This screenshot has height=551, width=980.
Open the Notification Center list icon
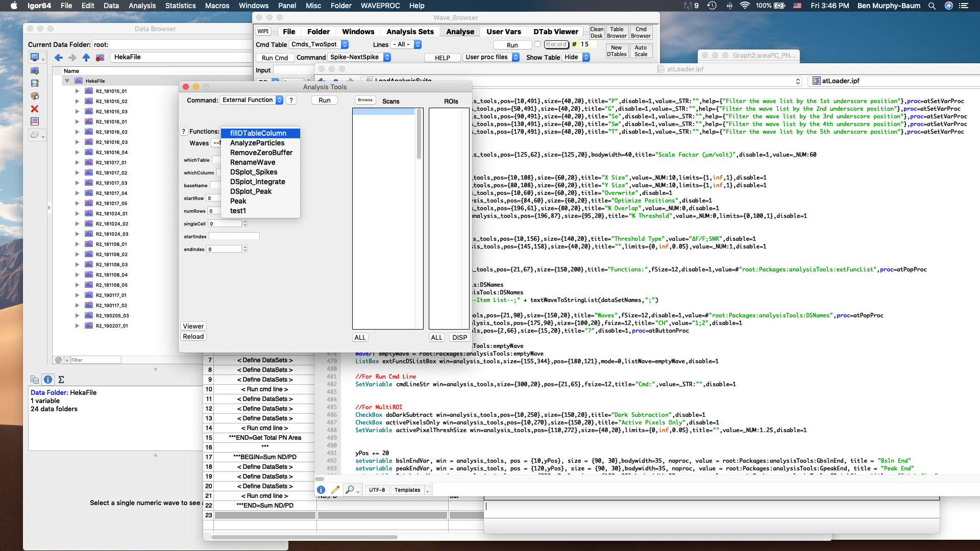[964, 6]
